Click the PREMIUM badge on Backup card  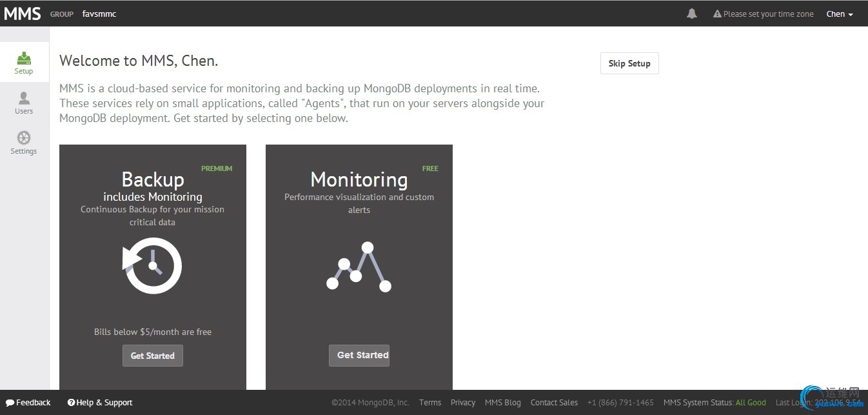click(x=217, y=168)
